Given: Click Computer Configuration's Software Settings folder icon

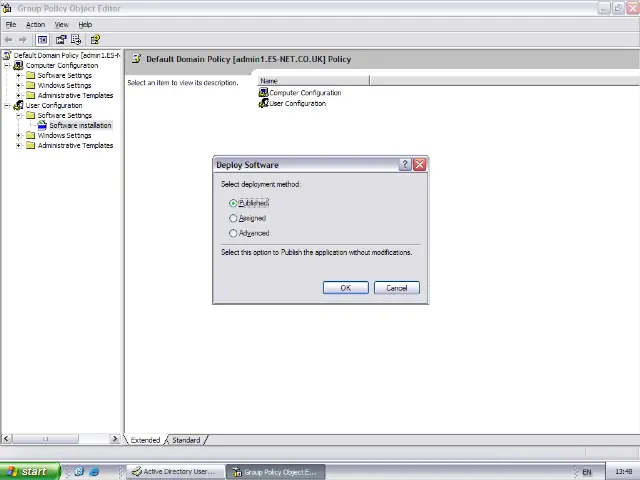Looking at the screenshot, I should tap(31, 75).
